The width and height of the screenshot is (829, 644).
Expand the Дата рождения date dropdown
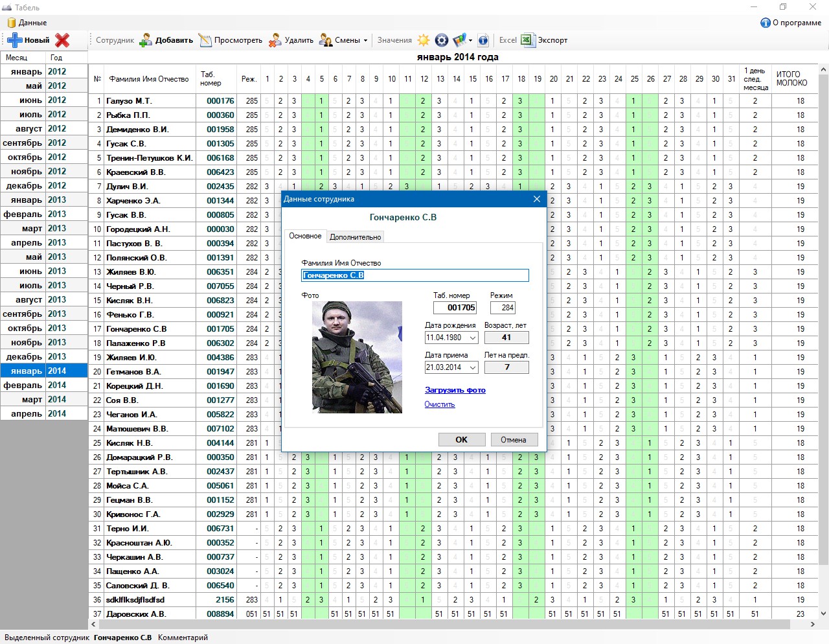[x=473, y=338]
